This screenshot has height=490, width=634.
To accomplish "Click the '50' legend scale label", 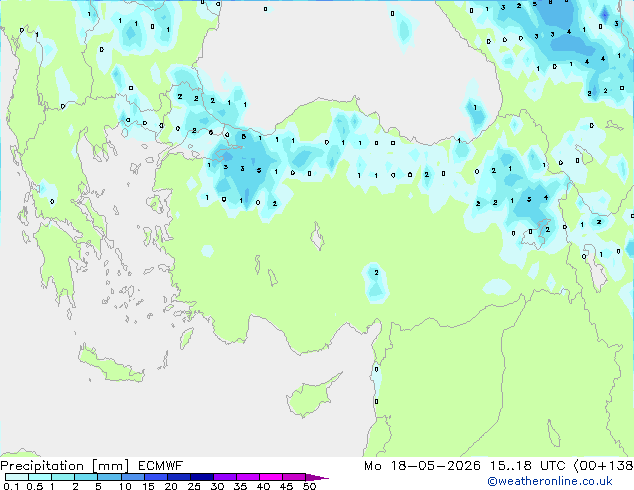I will 309,486.
